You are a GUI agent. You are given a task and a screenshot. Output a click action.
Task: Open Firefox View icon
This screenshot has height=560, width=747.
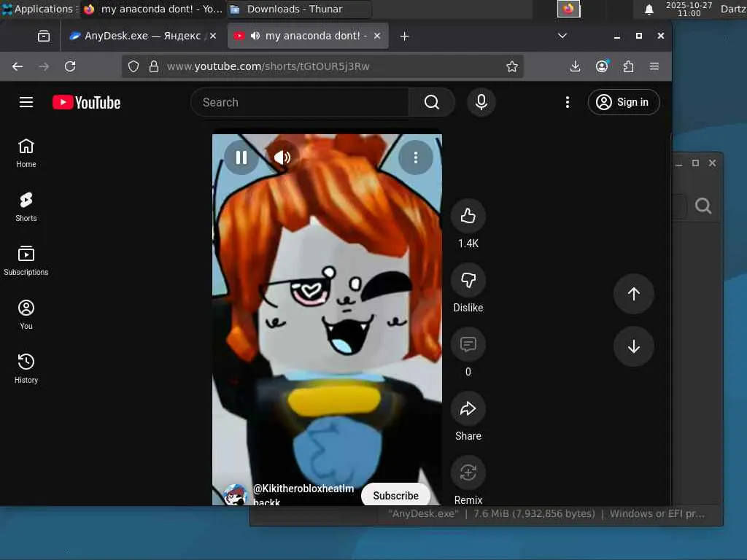(44, 36)
